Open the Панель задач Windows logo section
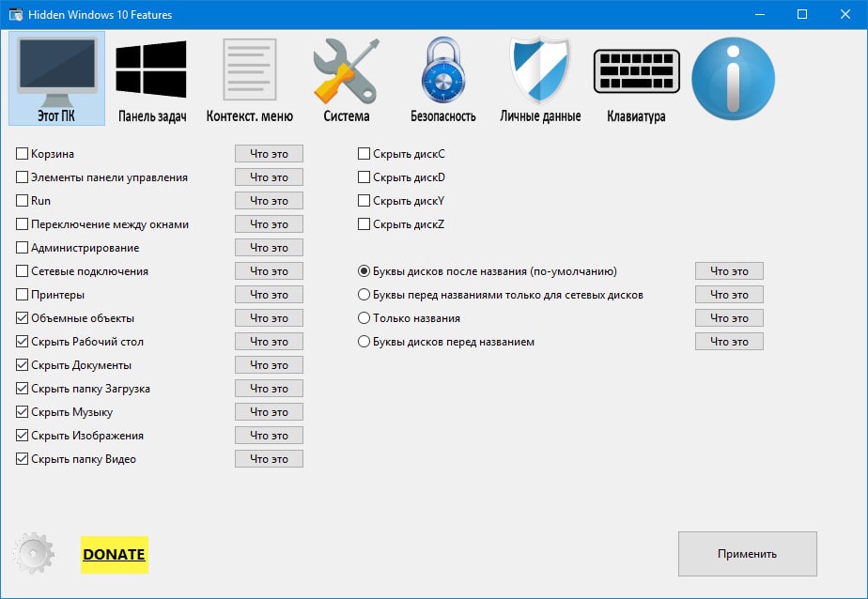 [151, 79]
